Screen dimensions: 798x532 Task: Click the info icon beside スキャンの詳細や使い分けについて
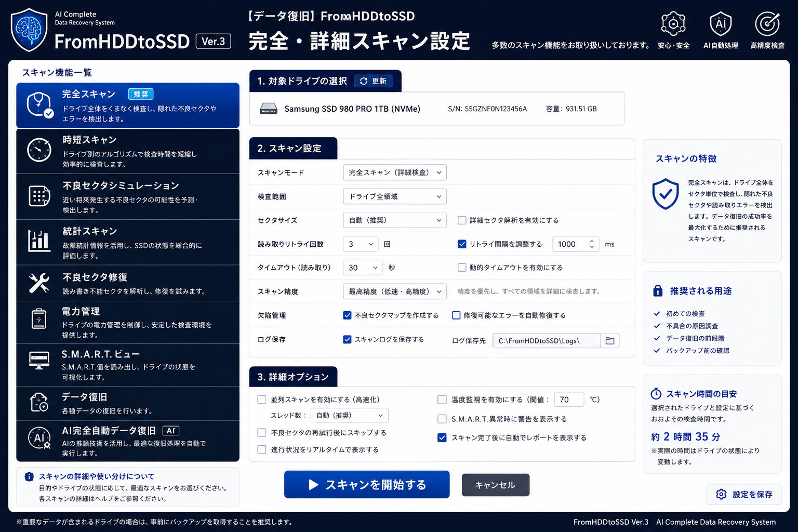(x=29, y=476)
